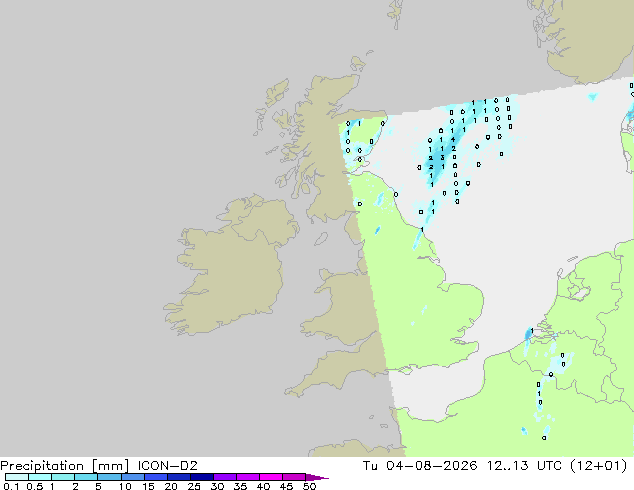Click the (12+01) forecast step label
The image size is (634, 490).
[598, 466]
